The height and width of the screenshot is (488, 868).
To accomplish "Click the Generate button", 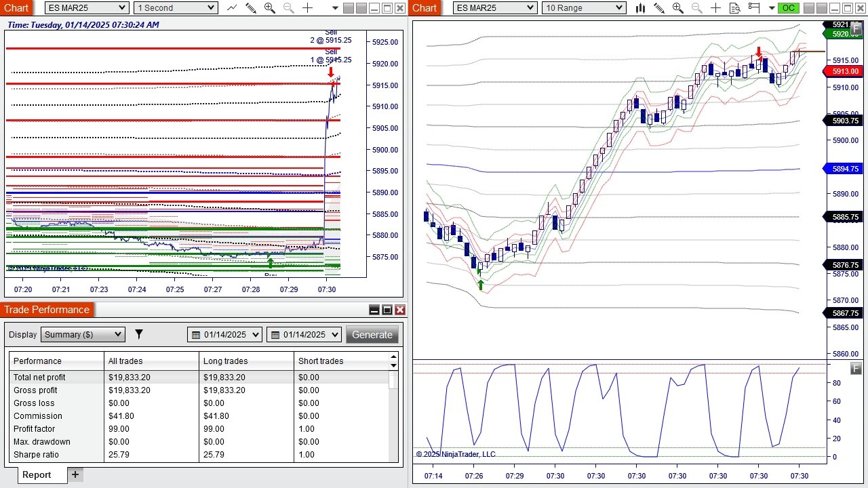I will pyautogui.click(x=372, y=334).
